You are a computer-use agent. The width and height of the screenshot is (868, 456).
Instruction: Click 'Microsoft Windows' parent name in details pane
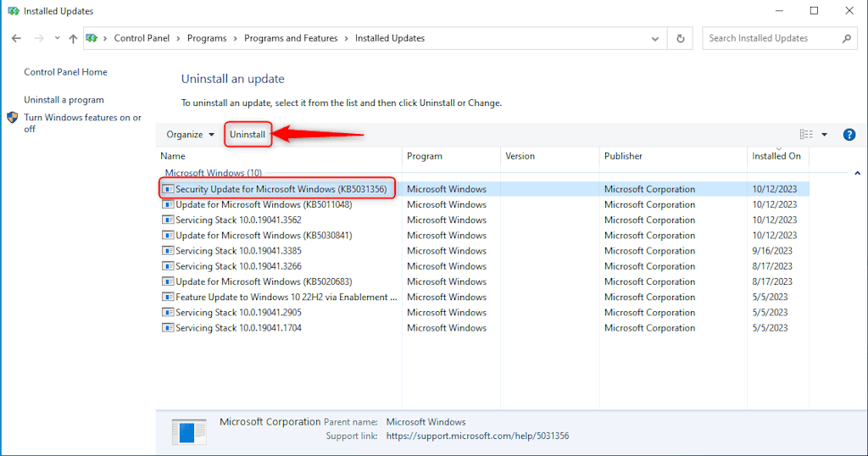tap(426, 422)
